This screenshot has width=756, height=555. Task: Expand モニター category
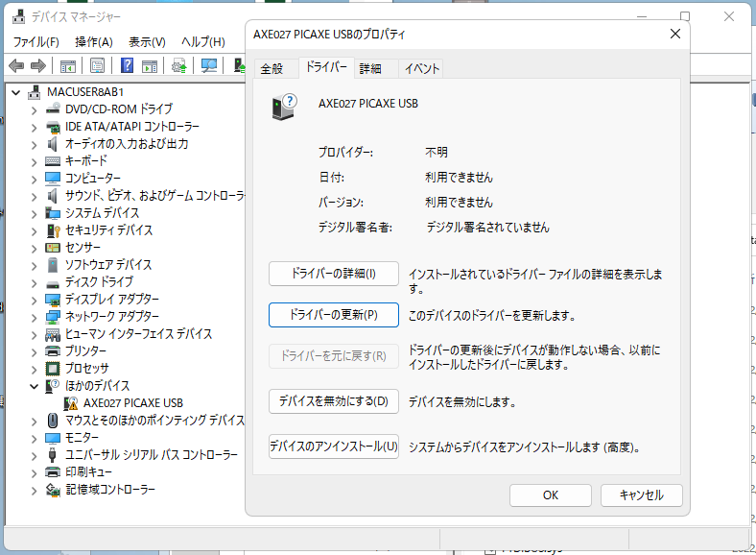point(34,439)
